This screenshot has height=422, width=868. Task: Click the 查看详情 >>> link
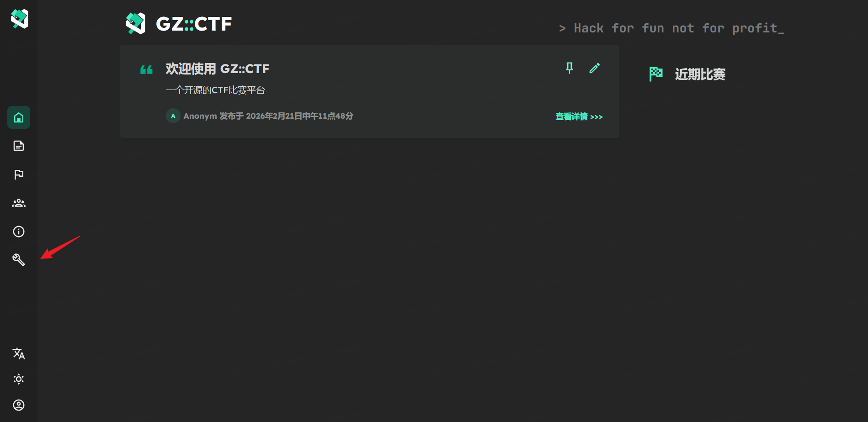(579, 116)
